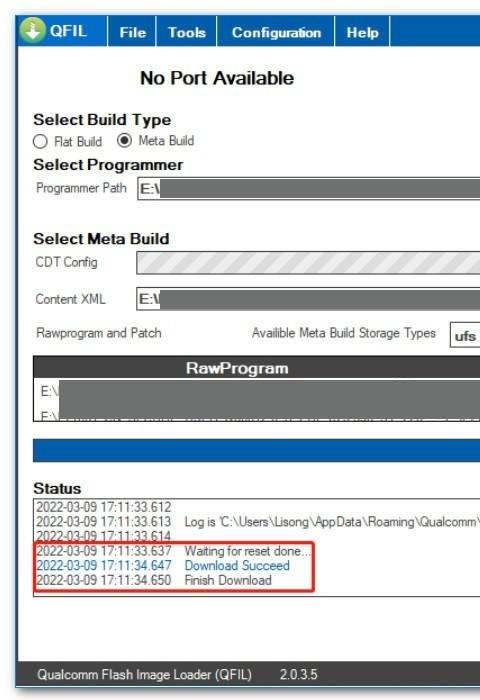480x700 pixels.
Task: Select the 17:11:33.612 status log line
Action: [x=104, y=507]
